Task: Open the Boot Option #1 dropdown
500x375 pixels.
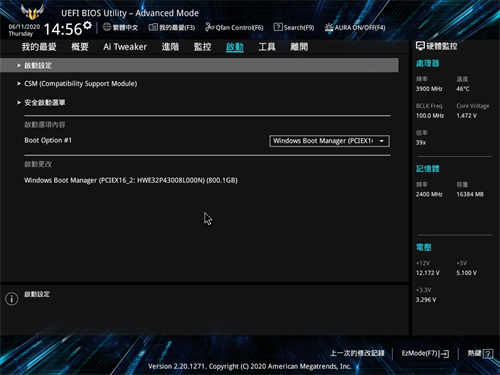Action: [x=329, y=141]
